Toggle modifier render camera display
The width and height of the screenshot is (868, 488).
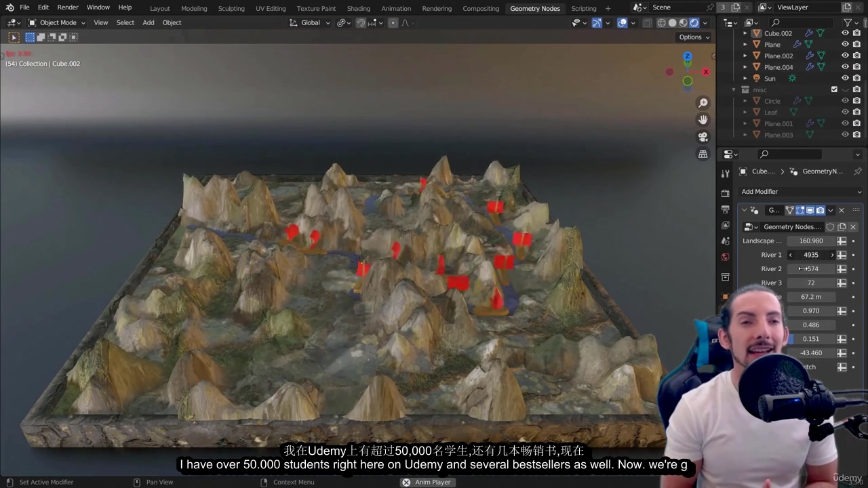coord(820,211)
